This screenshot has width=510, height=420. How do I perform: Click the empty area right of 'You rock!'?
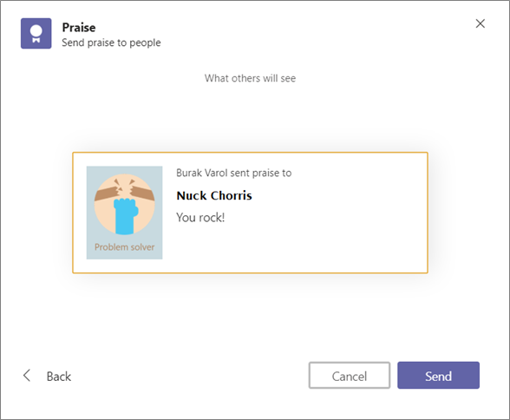click(322, 217)
